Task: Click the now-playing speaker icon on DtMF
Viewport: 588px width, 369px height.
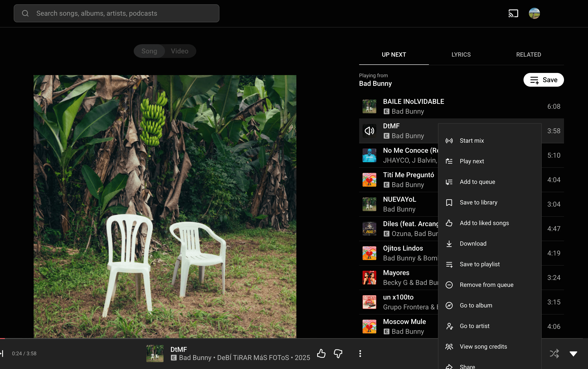Action: 369,131
